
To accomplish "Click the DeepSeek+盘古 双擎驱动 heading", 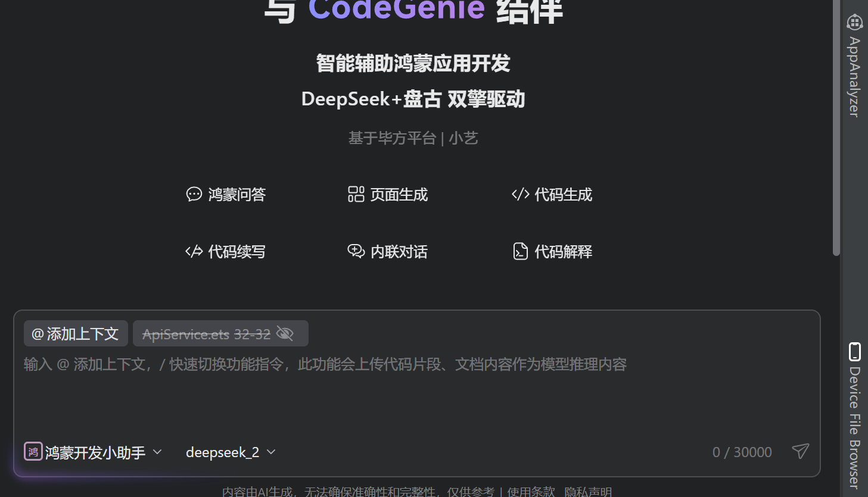I will [x=413, y=99].
